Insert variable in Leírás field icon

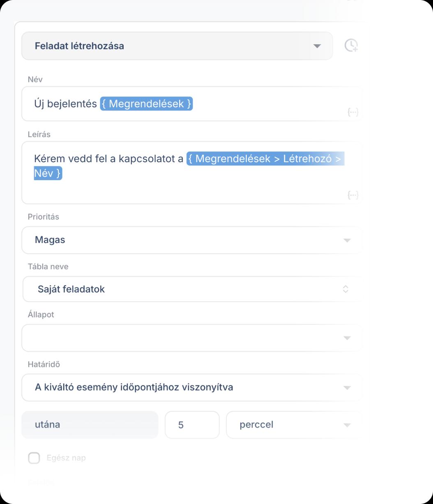pyautogui.click(x=353, y=195)
